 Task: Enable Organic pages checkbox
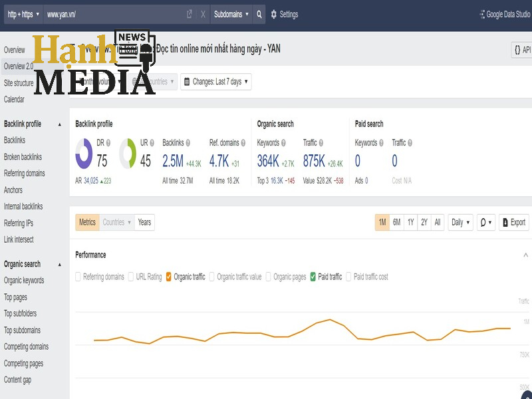click(268, 277)
